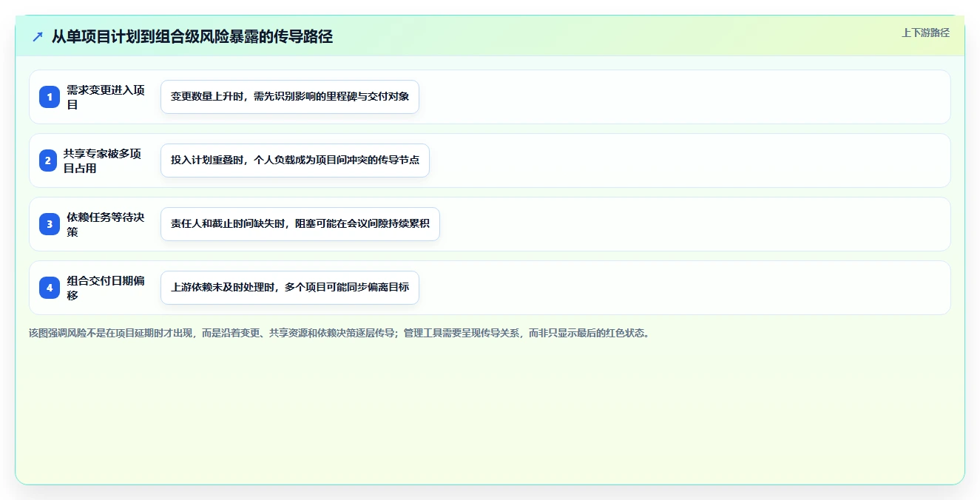Click the note 投入计划重叠时，个人负载成为项目间冲突的传导节点
Image resolution: width=980 pixels, height=500 pixels.
click(x=295, y=161)
